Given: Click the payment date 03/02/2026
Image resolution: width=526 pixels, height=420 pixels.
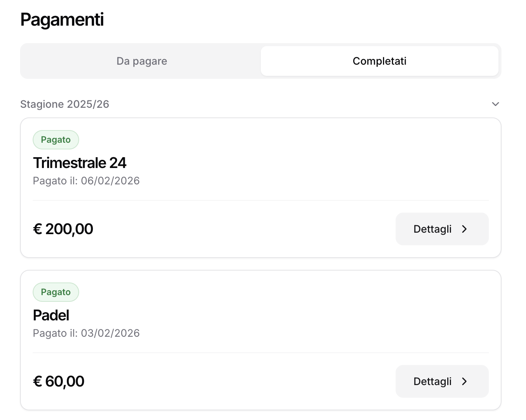Looking at the screenshot, I should point(110,333).
